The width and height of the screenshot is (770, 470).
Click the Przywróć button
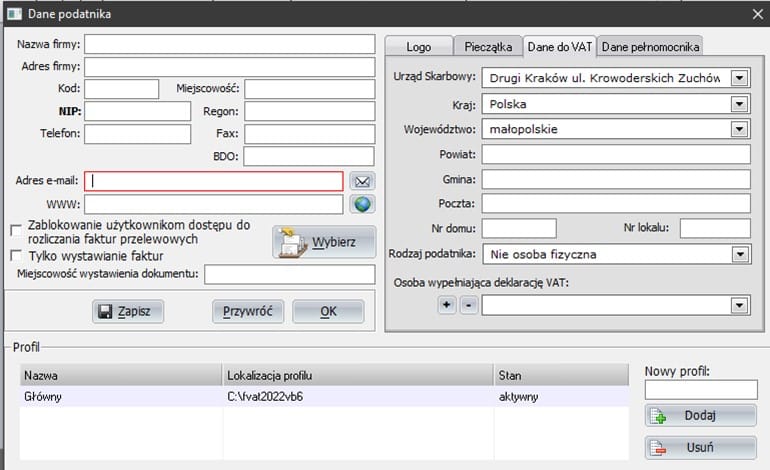tap(248, 311)
